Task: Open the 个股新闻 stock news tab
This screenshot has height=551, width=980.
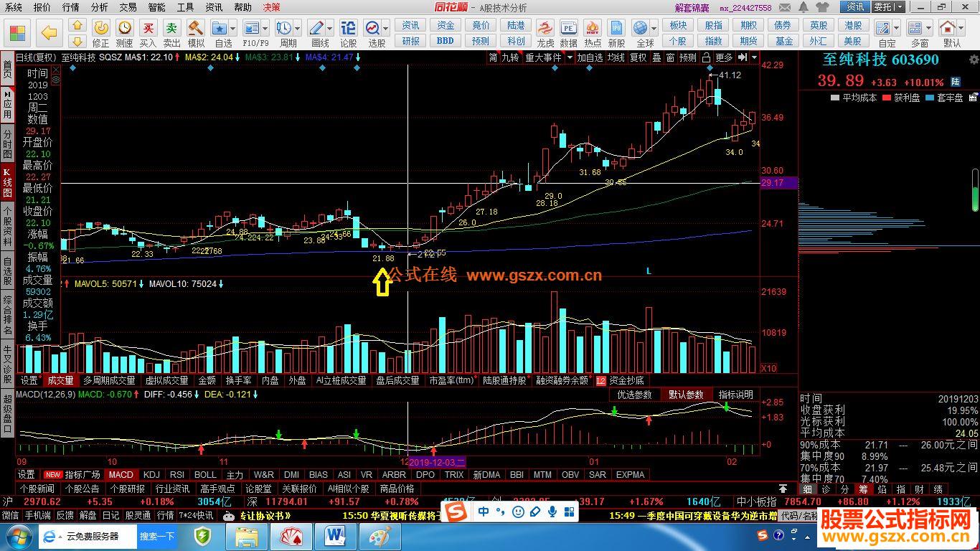Action: coord(37,489)
